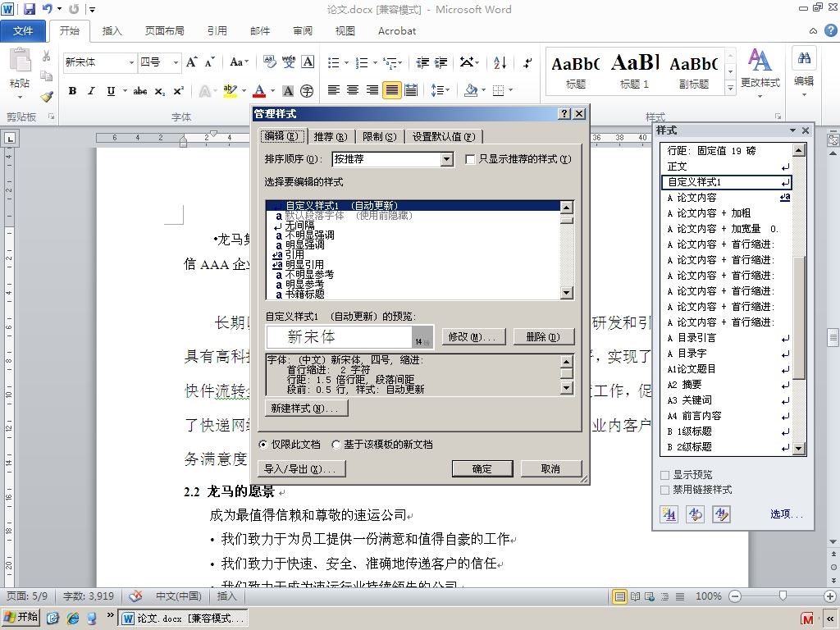The image size is (840, 630).
Task: Open 排序顺序 dropdown
Action: coord(447,159)
